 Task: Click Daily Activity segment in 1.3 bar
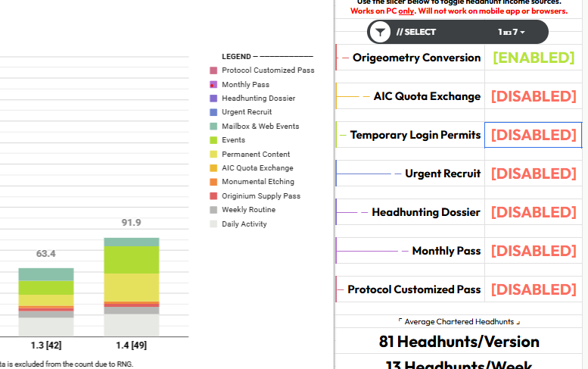(x=46, y=327)
